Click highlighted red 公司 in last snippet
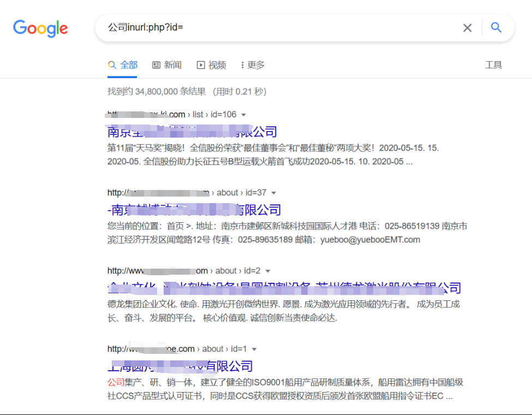532x415 pixels. 116,382
